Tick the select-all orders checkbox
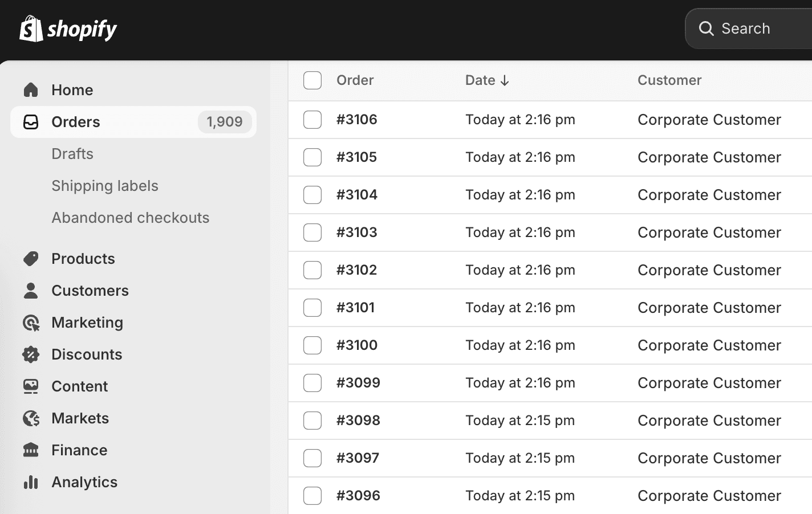The height and width of the screenshot is (514, 812). [x=312, y=80]
